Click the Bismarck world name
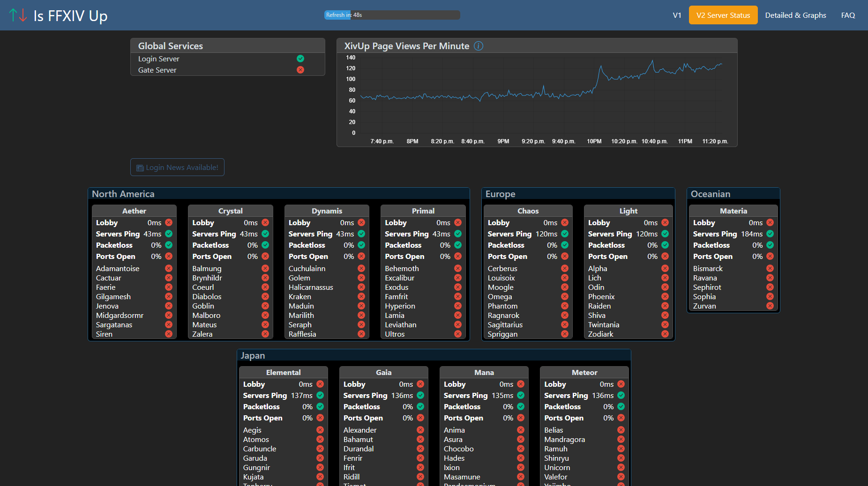Screen dimensions: 868x486 pyautogui.click(x=708, y=268)
